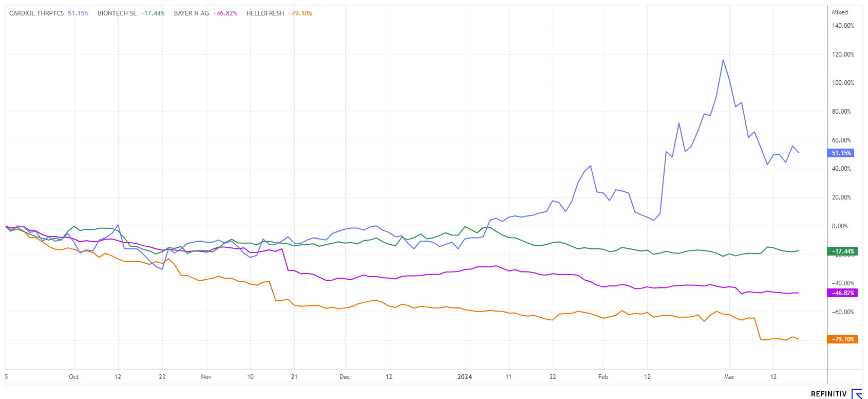Image resolution: width=868 pixels, height=399 pixels.
Task: Click the REFINITIV brand text
Action: pos(828,394)
